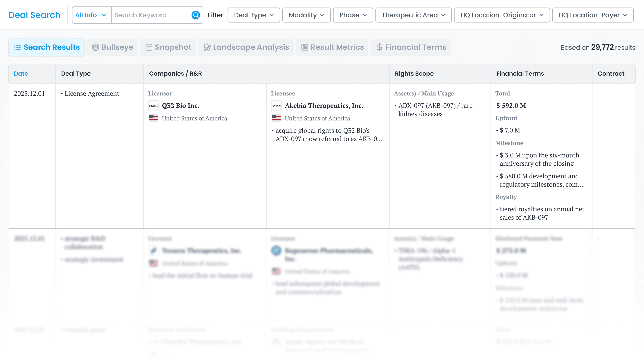Screen dimensions: 644x362
Task: Click the $ 580.0 M development milestone entry
Action: coord(541,180)
